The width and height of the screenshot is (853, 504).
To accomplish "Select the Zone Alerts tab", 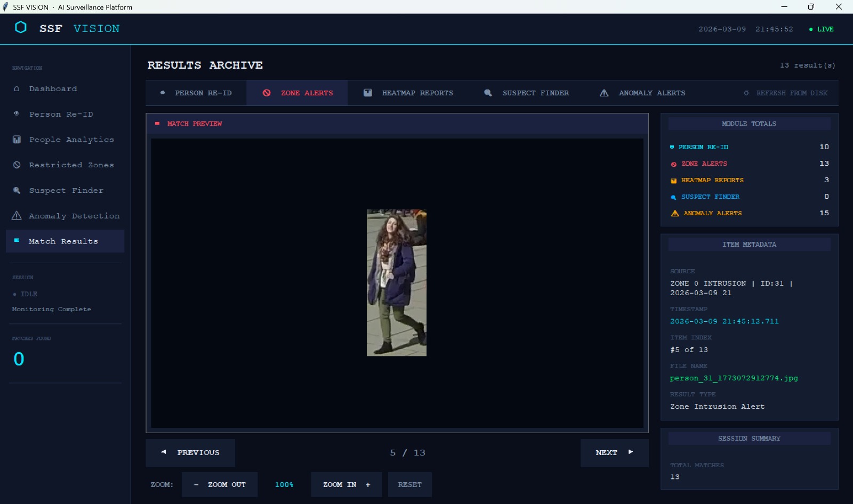I will [x=297, y=93].
